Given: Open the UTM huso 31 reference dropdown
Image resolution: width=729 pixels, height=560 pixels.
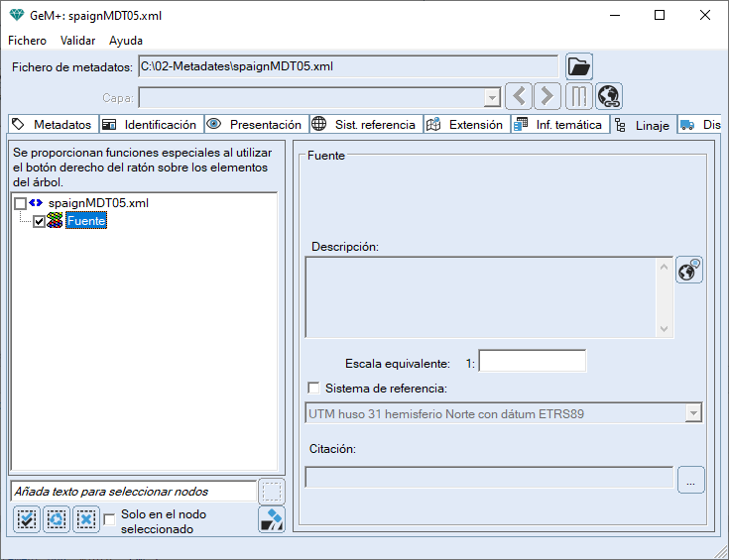Looking at the screenshot, I should [693, 413].
